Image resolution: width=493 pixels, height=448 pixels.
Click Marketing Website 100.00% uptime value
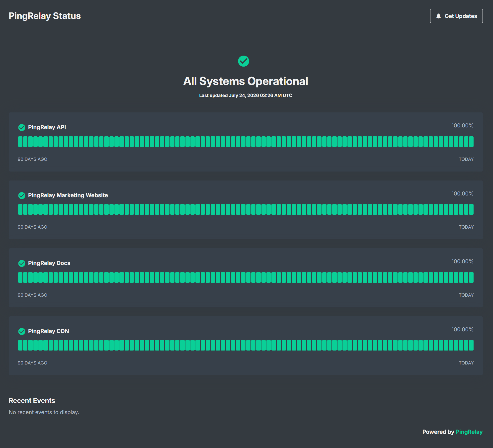click(462, 193)
